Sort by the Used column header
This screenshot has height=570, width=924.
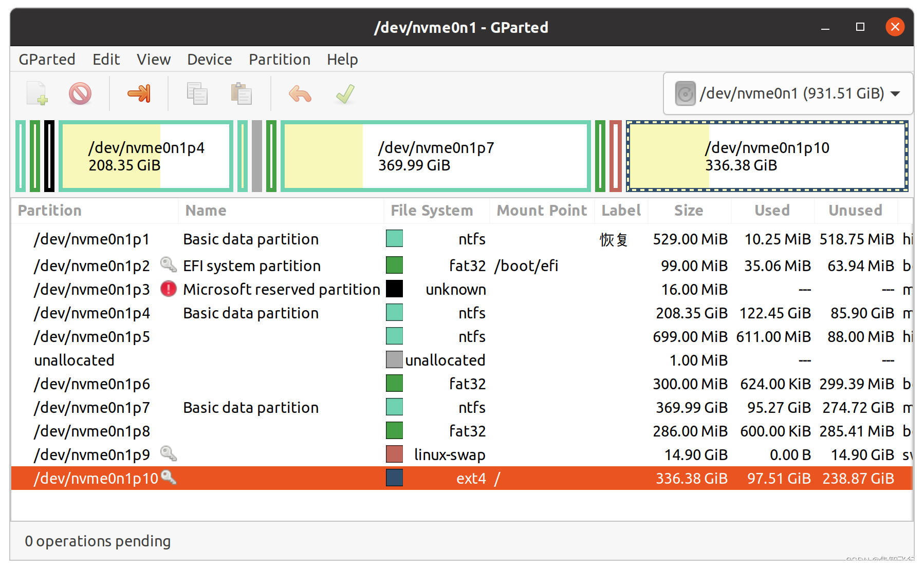773,211
